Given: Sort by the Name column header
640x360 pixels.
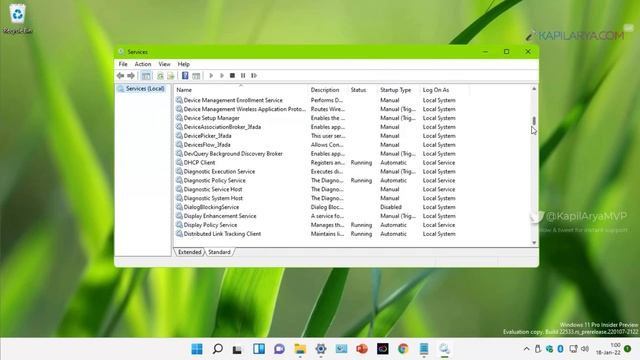Looking at the screenshot, I should [241, 90].
